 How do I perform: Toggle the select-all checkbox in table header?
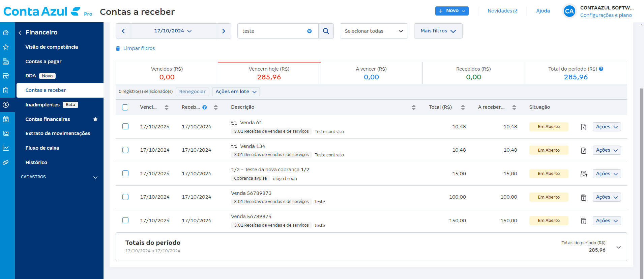coord(125,107)
